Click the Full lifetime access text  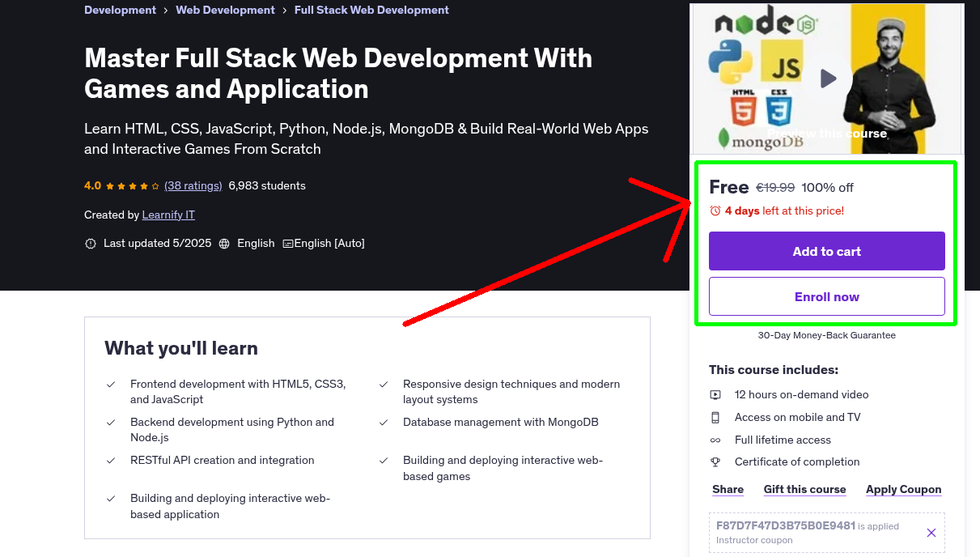point(783,440)
